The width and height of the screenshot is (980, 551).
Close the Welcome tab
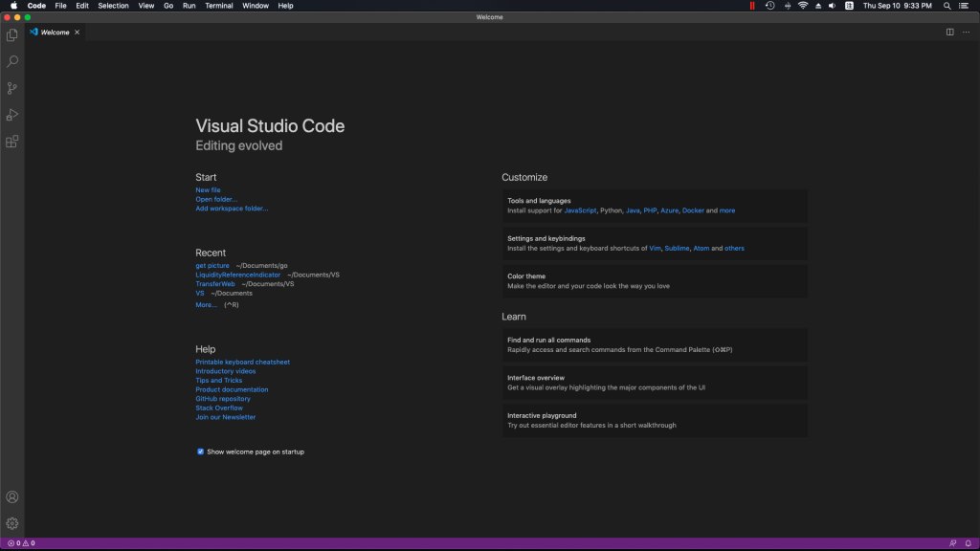[x=78, y=32]
